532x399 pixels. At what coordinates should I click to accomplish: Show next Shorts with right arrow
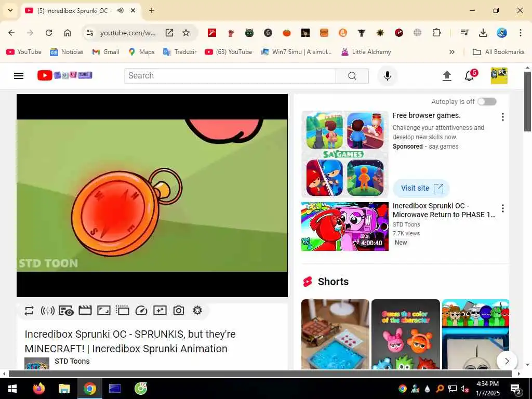click(507, 361)
